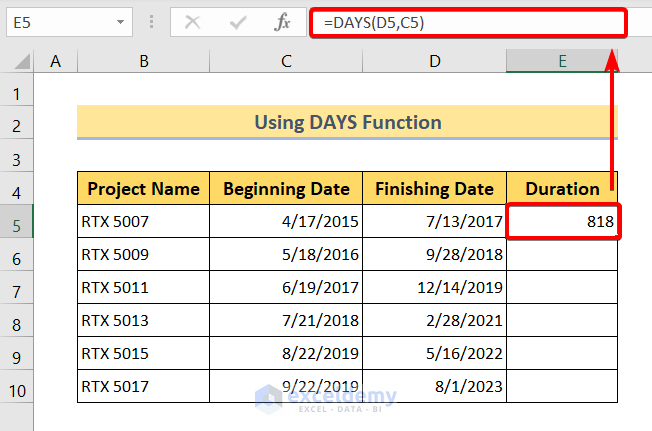Click the formula bar options dots handle
The image size is (652, 431).
(151, 22)
